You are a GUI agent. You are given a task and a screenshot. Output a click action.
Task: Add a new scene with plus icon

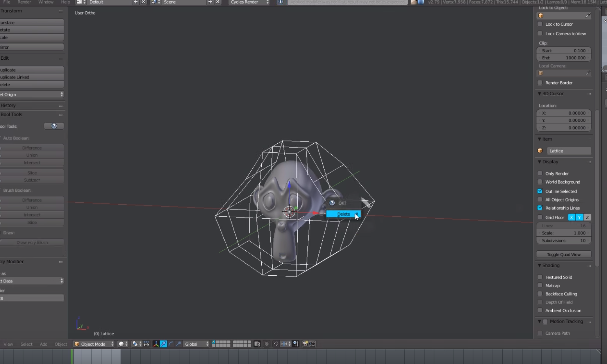210,2
